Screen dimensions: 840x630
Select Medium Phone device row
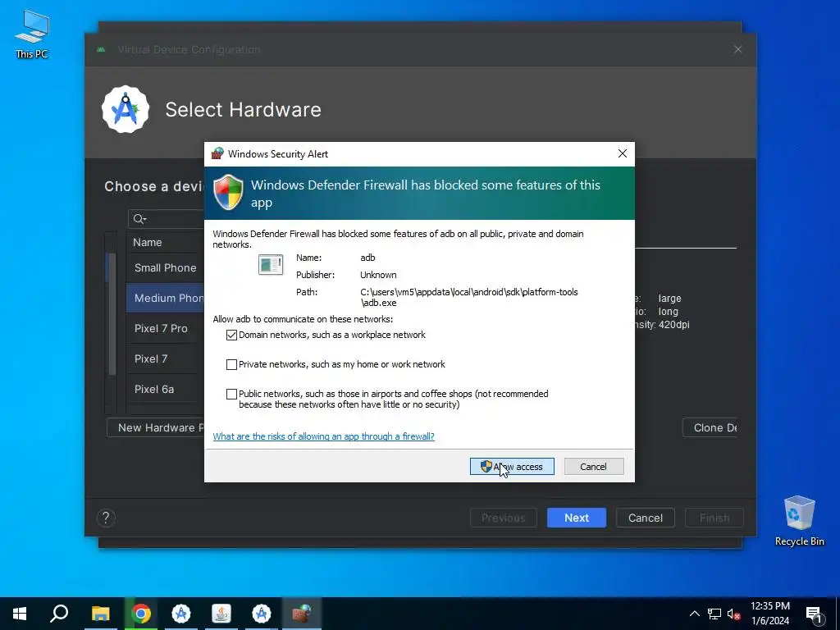(x=165, y=298)
